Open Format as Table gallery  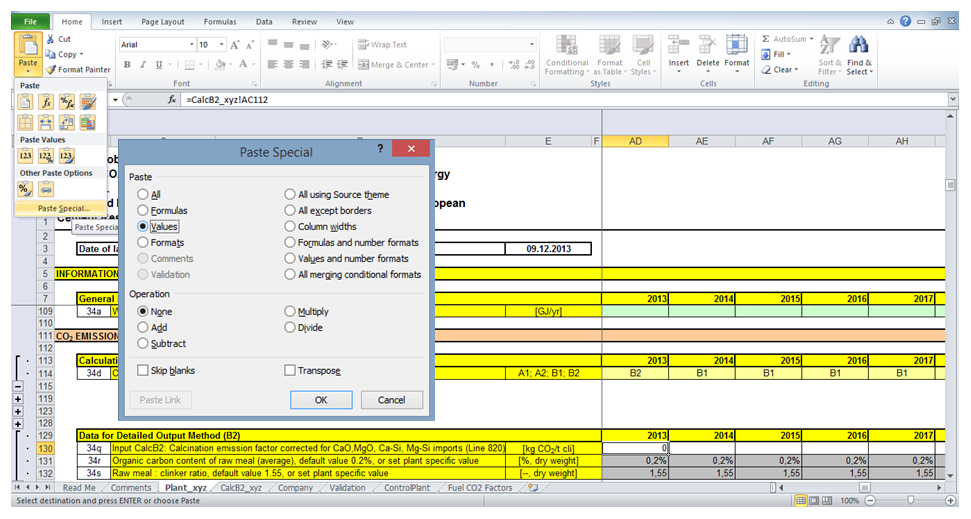tap(610, 56)
